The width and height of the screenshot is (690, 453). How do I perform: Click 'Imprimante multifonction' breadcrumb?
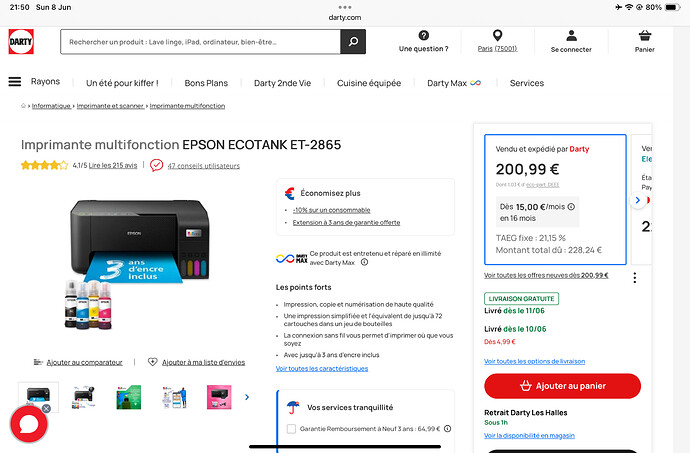click(x=187, y=106)
